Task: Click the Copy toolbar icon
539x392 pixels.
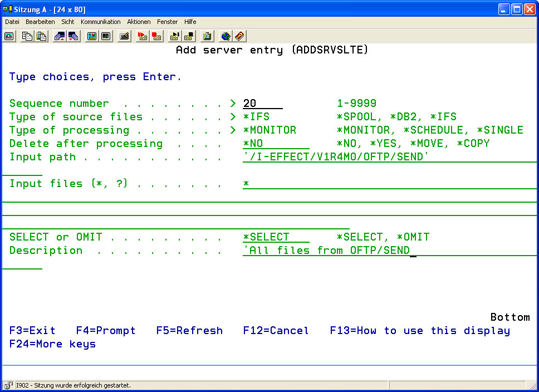Action: (x=27, y=36)
